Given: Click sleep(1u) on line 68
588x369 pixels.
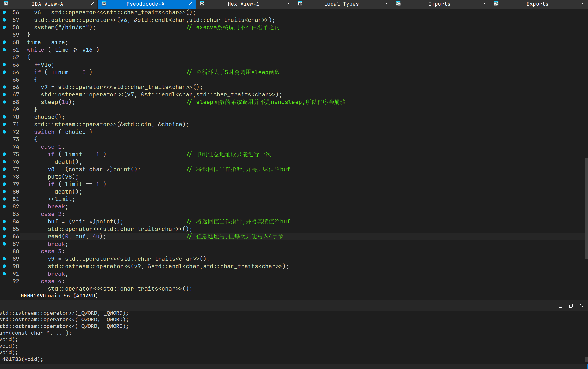Looking at the screenshot, I should [58, 102].
